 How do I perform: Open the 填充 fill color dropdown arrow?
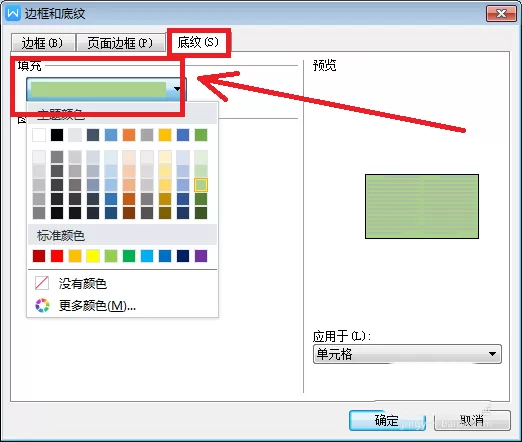point(177,89)
